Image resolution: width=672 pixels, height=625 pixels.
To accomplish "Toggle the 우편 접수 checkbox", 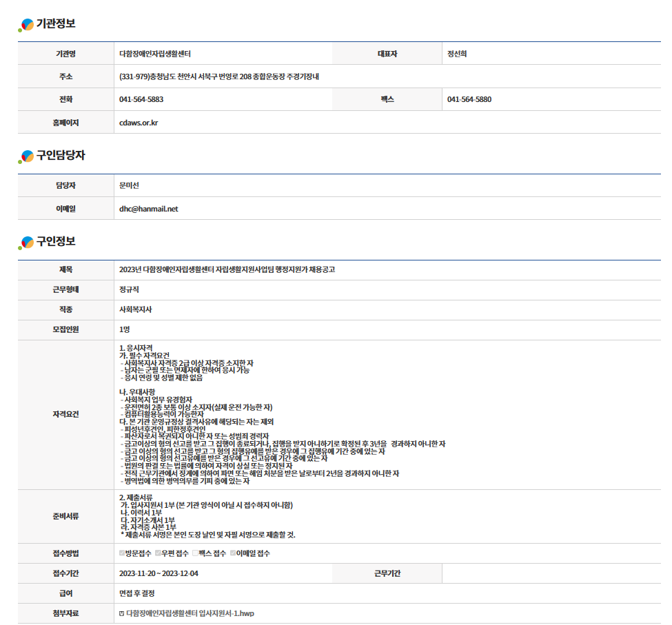I will coord(158,553).
